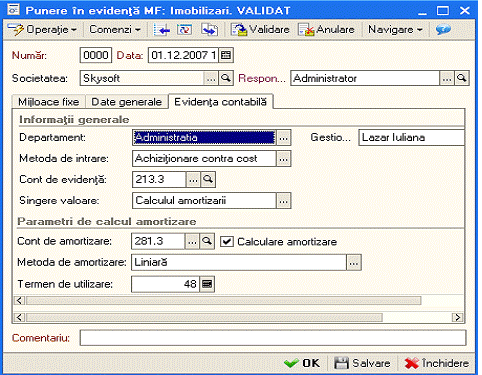
Task: Switch to the Mijloace fixe tab
Action: [49, 102]
